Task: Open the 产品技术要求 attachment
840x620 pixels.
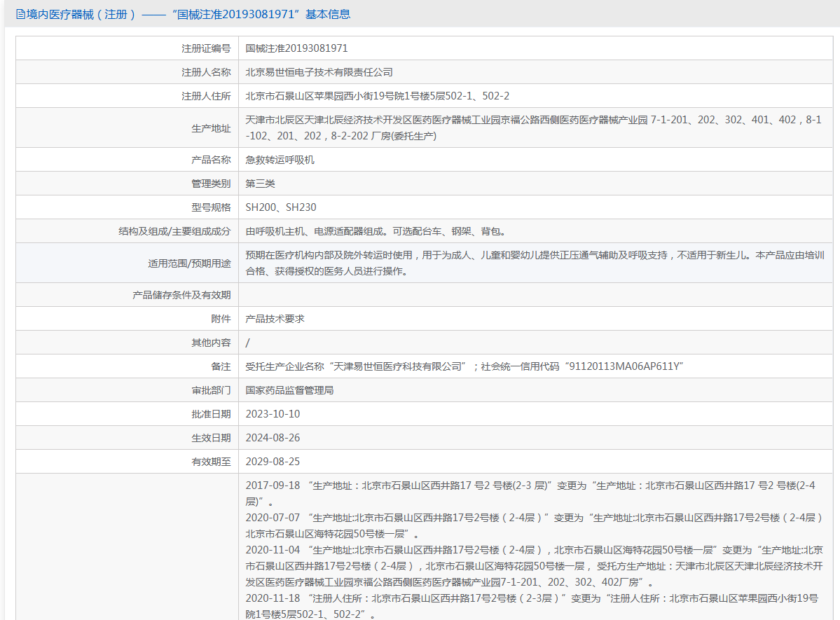Action: pyautogui.click(x=275, y=319)
